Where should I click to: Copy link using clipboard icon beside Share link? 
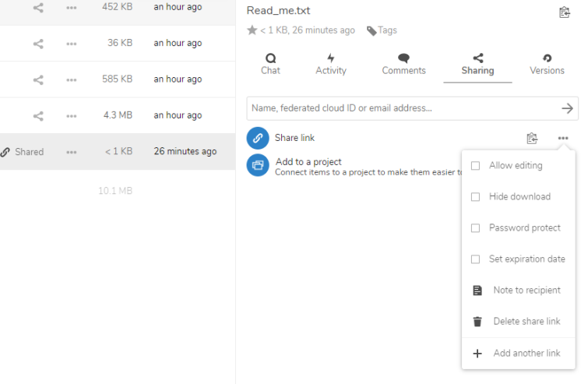coord(532,138)
